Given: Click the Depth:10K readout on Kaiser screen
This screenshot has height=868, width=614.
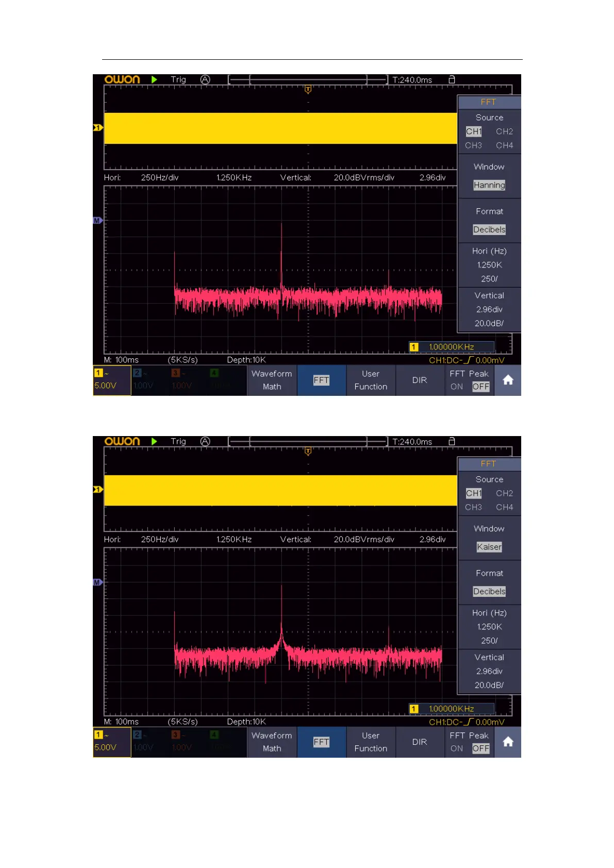Looking at the screenshot, I should tap(246, 722).
